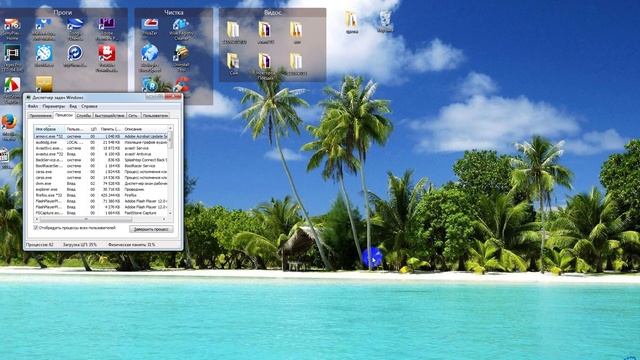640x360 pixels.
Task: Select the BootRacerServ process row
Action: [x=100, y=166]
